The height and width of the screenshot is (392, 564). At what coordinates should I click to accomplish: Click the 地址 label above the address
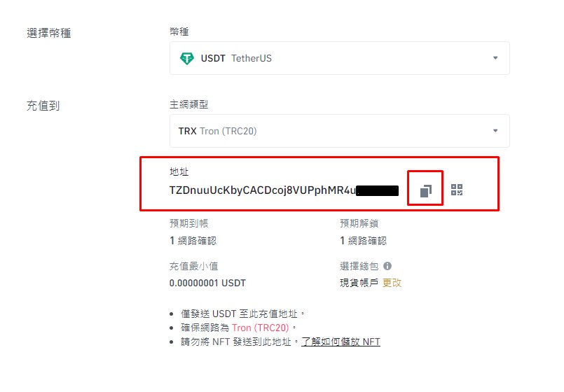(179, 171)
